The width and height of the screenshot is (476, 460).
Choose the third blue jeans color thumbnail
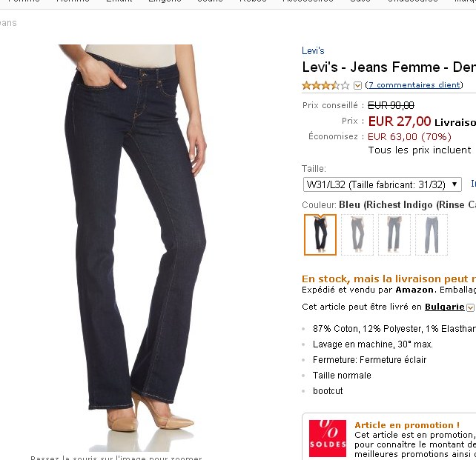394,235
